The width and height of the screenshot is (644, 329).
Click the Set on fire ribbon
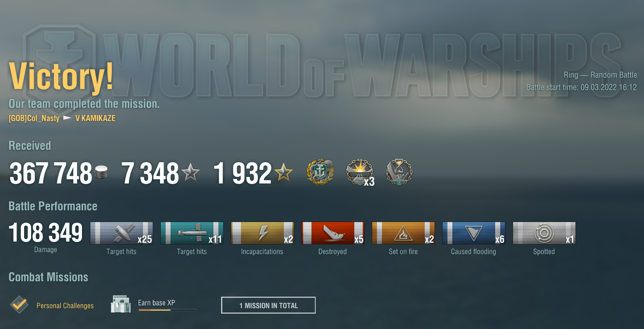coord(403,233)
